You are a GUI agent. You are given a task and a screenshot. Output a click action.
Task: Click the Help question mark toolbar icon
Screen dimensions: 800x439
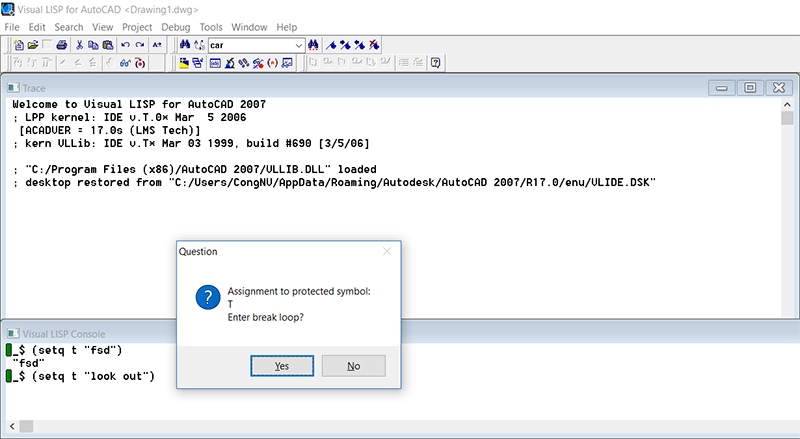click(435, 63)
